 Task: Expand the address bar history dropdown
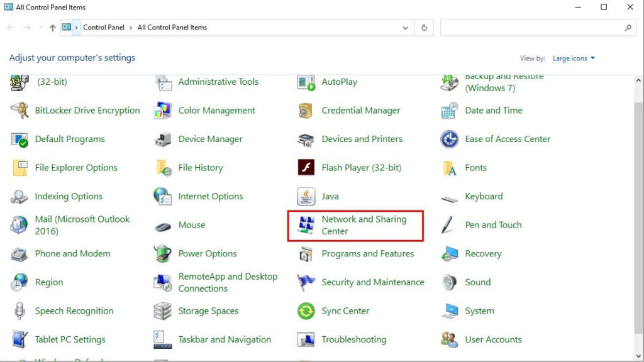[x=406, y=28]
